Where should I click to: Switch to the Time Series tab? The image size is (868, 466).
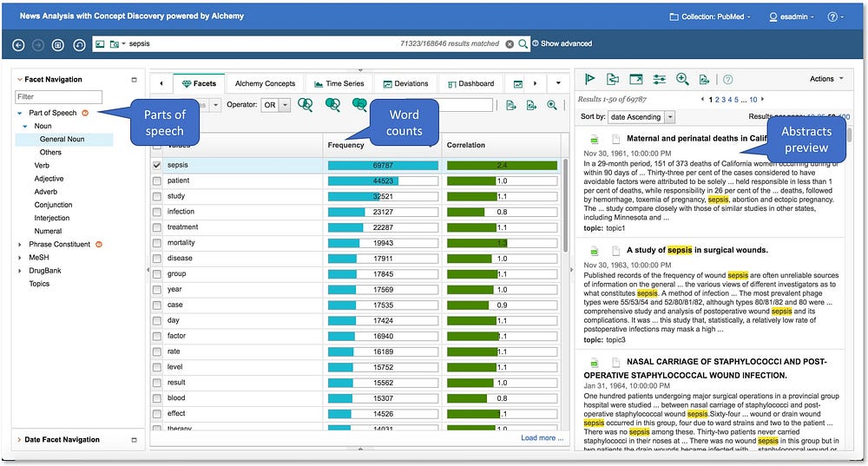[x=339, y=83]
